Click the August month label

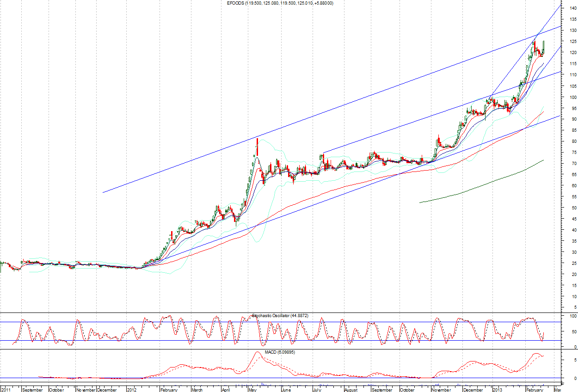click(351, 389)
